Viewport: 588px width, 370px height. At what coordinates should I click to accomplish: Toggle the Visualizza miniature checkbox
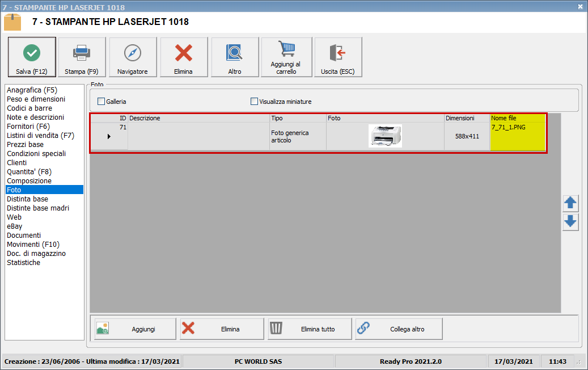[254, 102]
